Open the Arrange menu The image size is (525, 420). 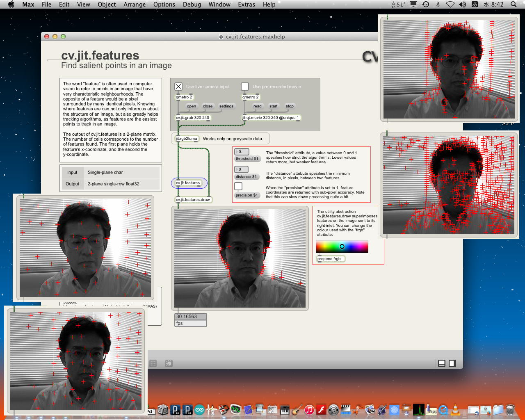click(135, 5)
